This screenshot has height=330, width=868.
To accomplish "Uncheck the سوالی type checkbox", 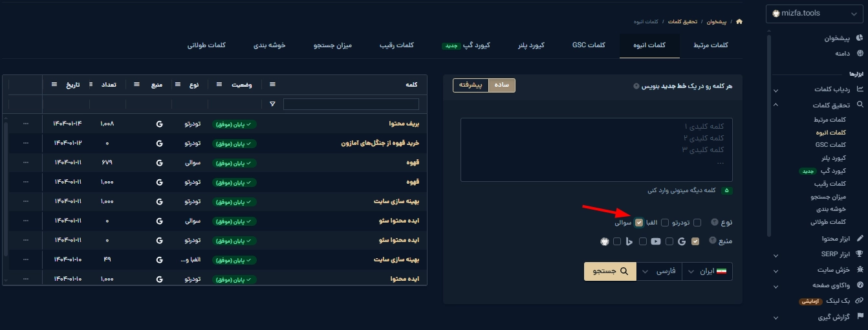I will (x=639, y=223).
